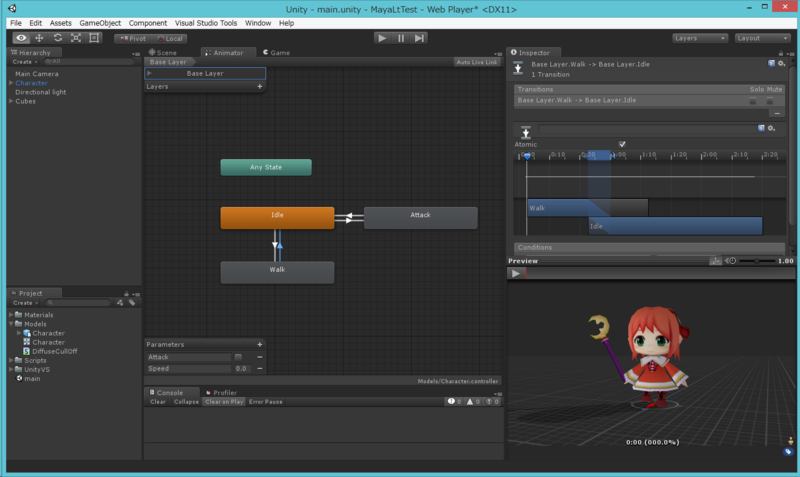Screen dimensions: 800x477
Task: Toggle Error Pause in console
Action: click(x=265, y=402)
